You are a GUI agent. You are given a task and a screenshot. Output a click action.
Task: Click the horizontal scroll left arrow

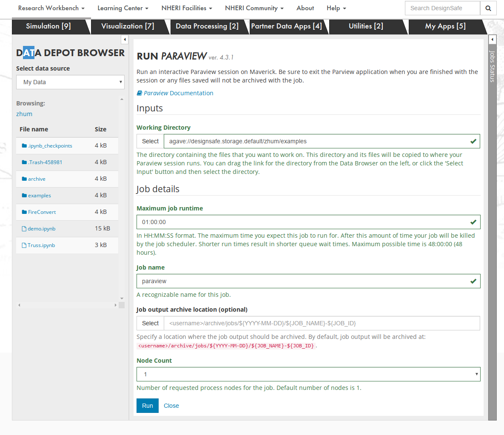coord(19,305)
